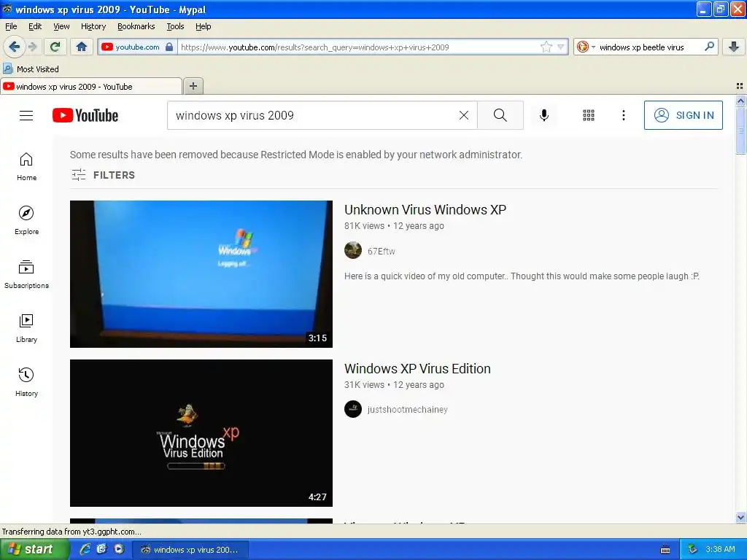
Task: Open Library in YouTube sidebar
Action: click(26, 329)
